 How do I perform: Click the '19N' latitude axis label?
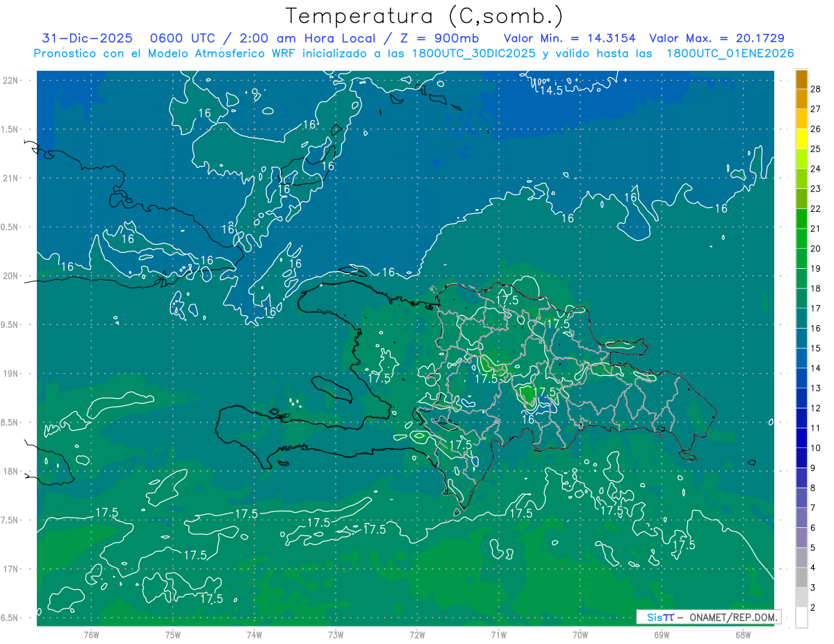(x=11, y=374)
